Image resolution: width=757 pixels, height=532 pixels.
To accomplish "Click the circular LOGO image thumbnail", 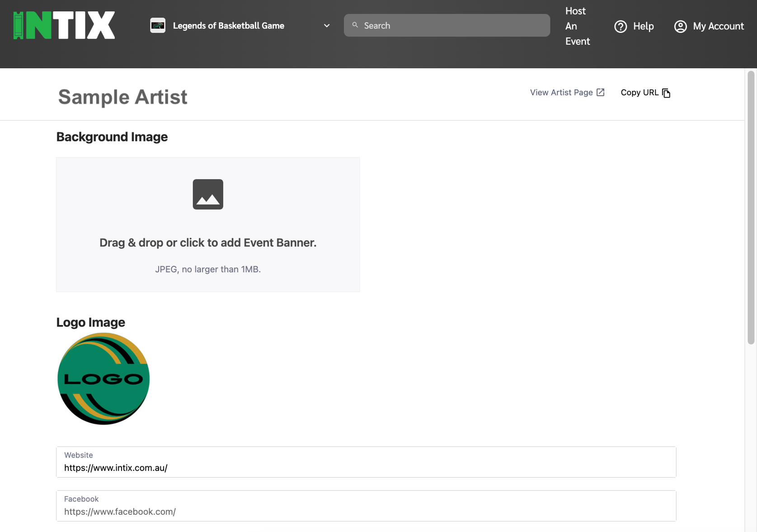I will pyautogui.click(x=103, y=378).
